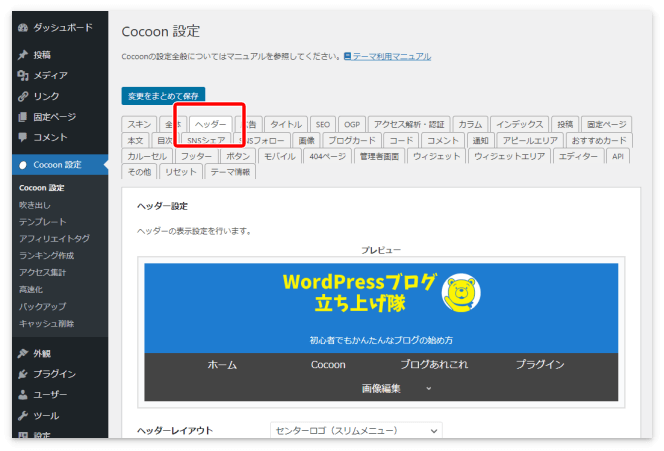This screenshot has width=664, height=451.
Task: Open the テーマ利用マニュアル link
Action: [x=392, y=56]
